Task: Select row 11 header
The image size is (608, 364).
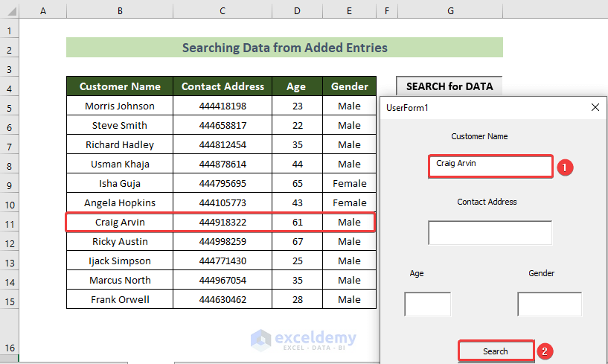Action: (x=10, y=222)
